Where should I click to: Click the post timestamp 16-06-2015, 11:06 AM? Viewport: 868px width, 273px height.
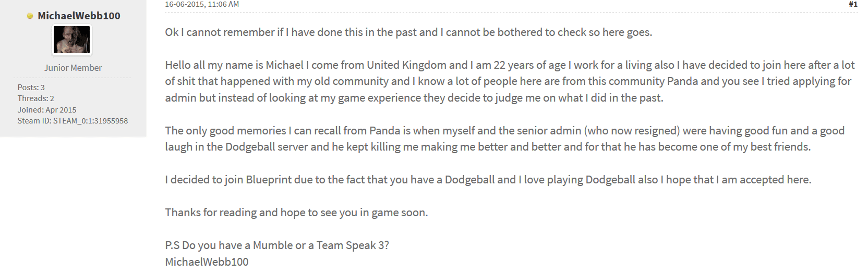pyautogui.click(x=202, y=4)
